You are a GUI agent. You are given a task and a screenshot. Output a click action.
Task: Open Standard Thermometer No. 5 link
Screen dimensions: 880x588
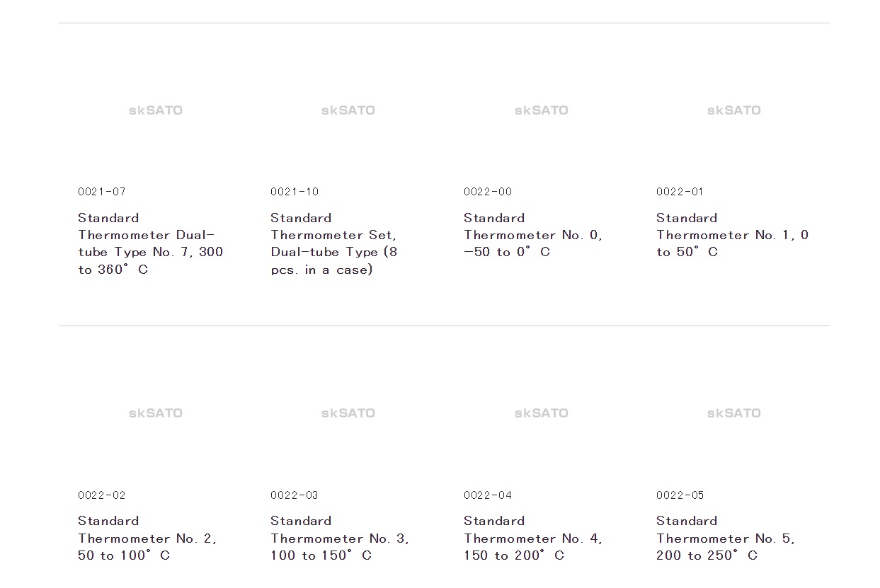[726, 538]
